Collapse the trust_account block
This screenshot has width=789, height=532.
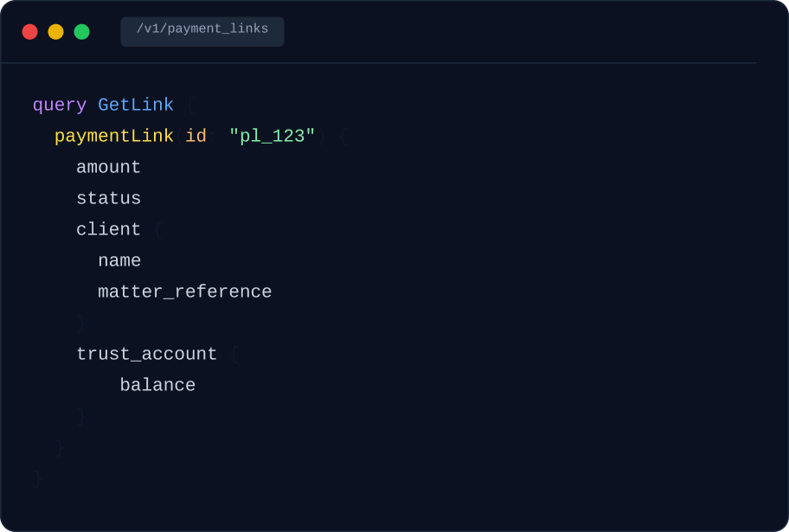(146, 355)
